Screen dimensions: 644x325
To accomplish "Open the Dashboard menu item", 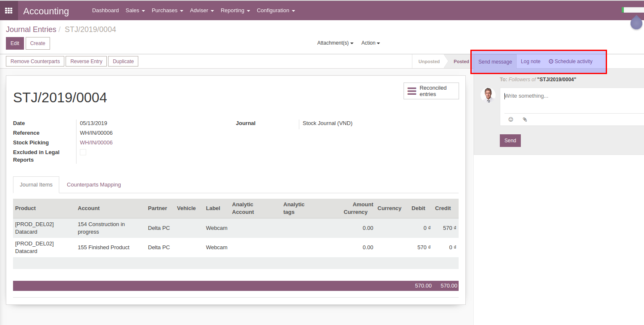I will pos(105,11).
